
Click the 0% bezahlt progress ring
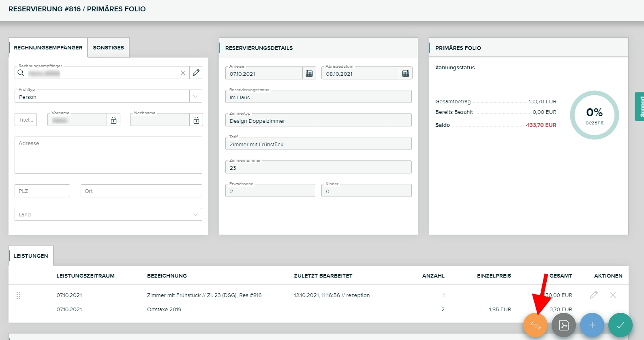click(x=594, y=115)
